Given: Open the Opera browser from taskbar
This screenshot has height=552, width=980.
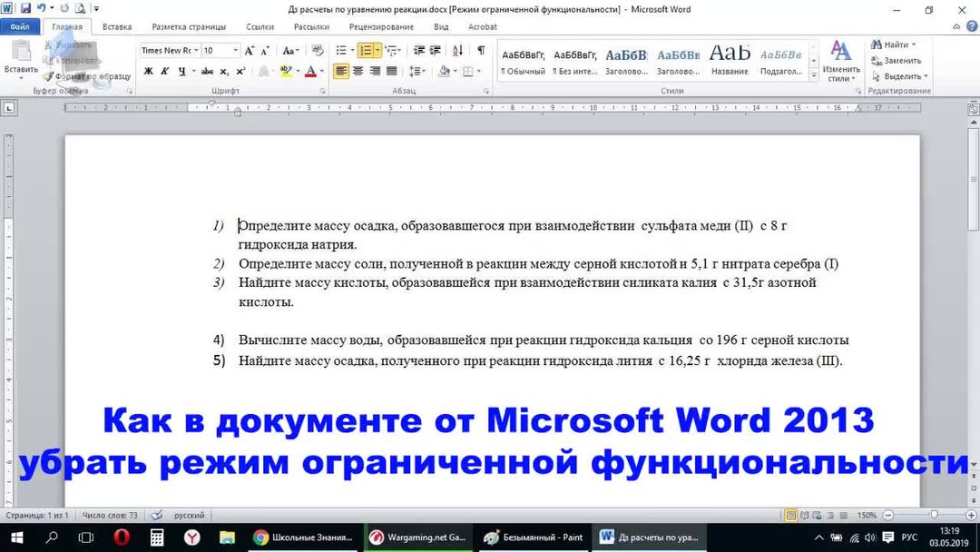Looking at the screenshot, I should 122,537.
